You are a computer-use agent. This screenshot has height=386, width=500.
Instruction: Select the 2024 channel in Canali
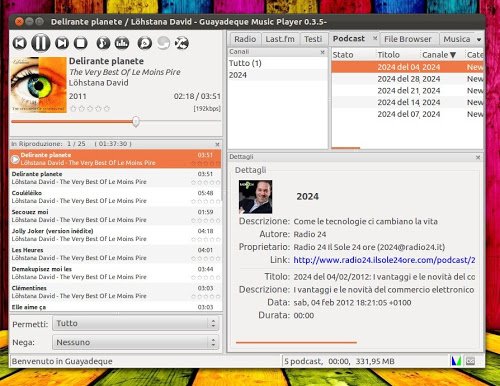pos(278,75)
